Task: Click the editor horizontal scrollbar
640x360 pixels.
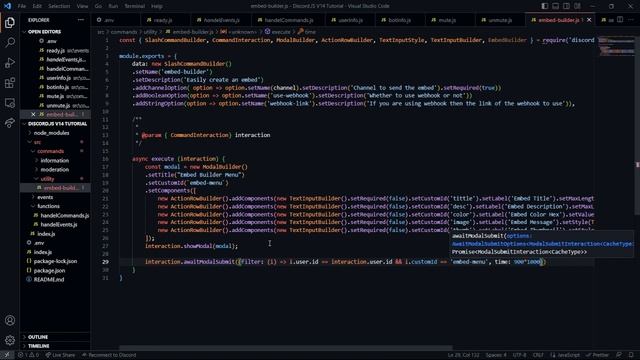Action: click(286, 348)
